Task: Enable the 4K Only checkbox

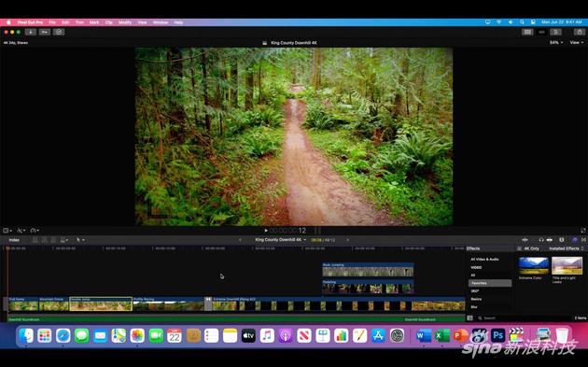Action: [519, 248]
